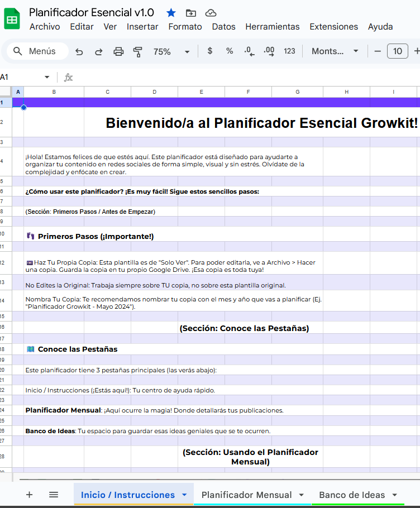Image resolution: width=420 pixels, height=508 pixels.
Task: Open the Menús search box
Action: (x=37, y=51)
